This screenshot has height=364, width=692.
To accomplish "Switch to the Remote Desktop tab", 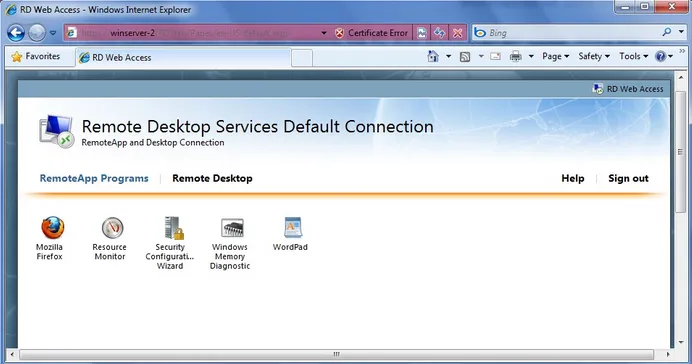I will pyautogui.click(x=212, y=178).
